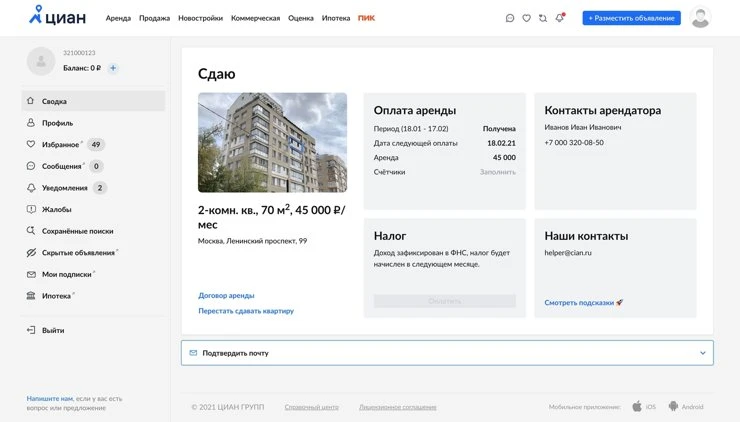Click the next payment date 18.02.21
Screen dimensions: 740x422
point(501,143)
